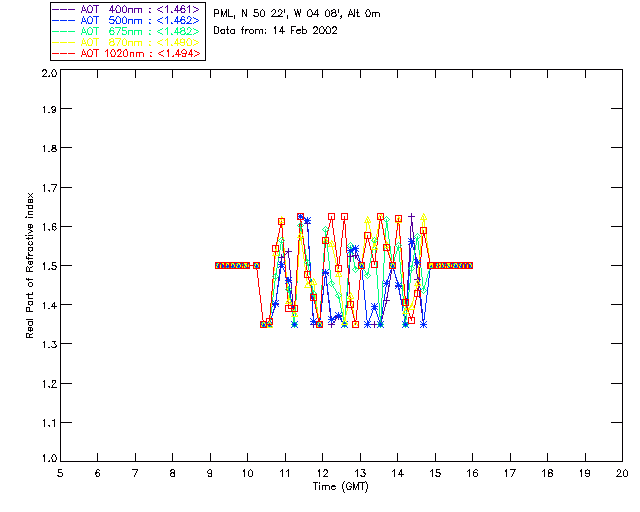Image resolution: width=640 pixels, height=512 pixels.
Task: Select the y-axis tick label 1.5
Action: [x=48, y=266]
